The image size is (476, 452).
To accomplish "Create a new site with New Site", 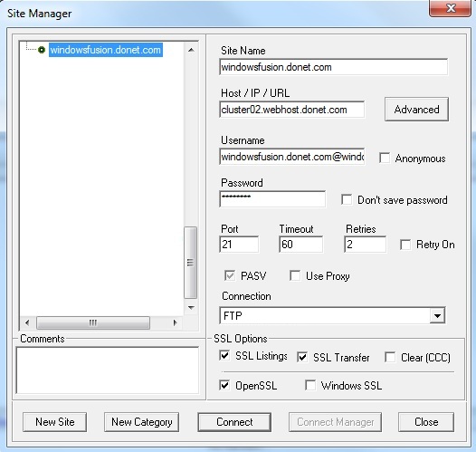I will 54,422.
